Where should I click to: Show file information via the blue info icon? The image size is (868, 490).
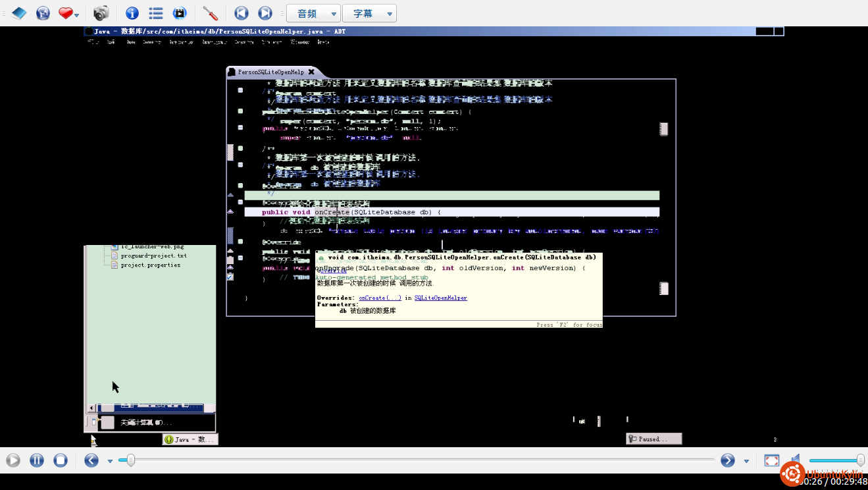pos(132,13)
